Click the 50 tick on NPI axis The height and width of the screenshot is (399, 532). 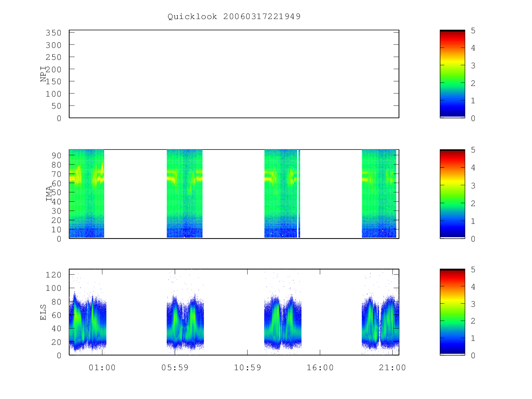pos(56,106)
